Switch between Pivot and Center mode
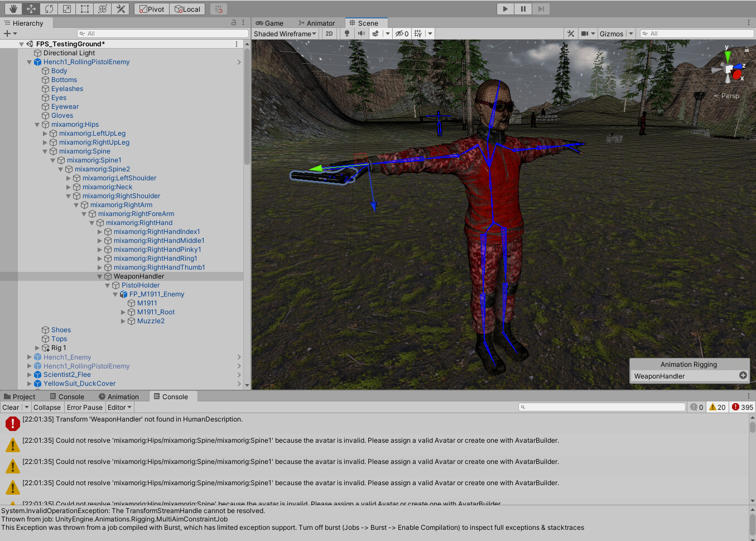This screenshot has width=756, height=541. (x=151, y=8)
